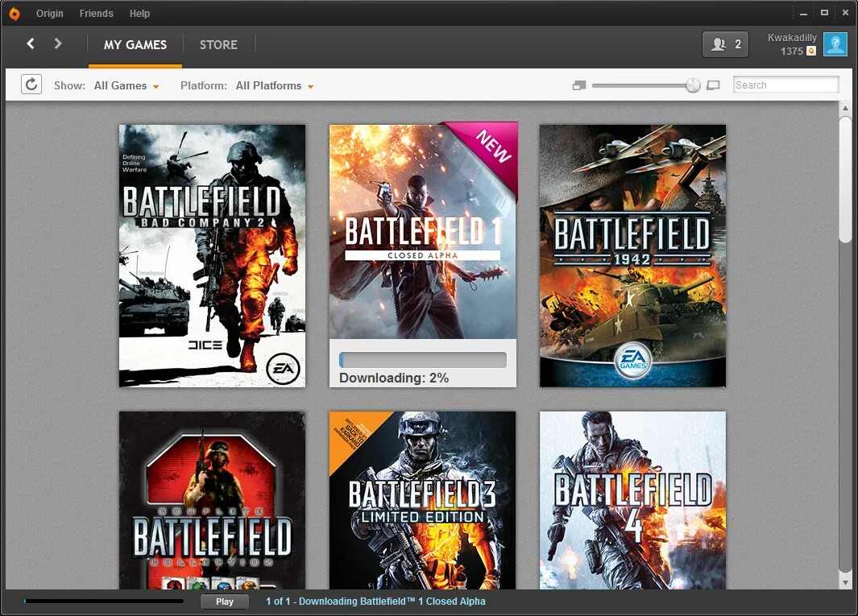Open the Platform: All Platforms dropdown
This screenshot has width=858, height=616.
tap(268, 85)
